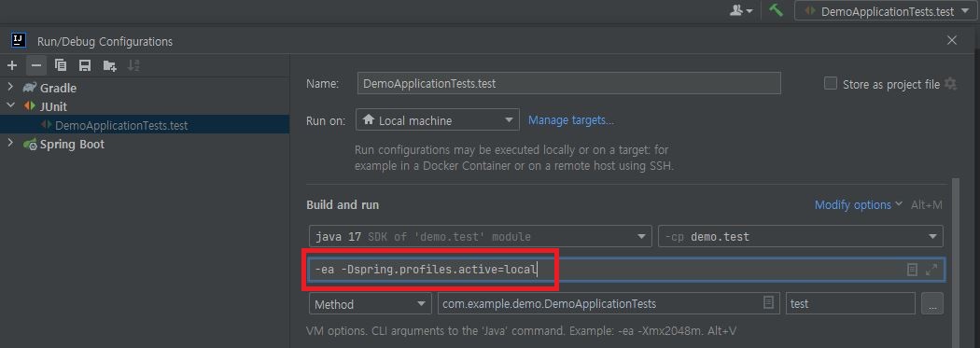Select the Gradle tree label
Image resolution: width=980 pixels, height=348 pixels.
(58, 88)
